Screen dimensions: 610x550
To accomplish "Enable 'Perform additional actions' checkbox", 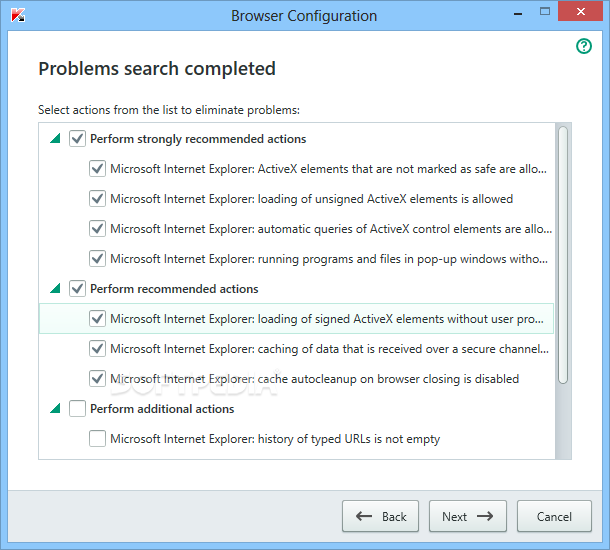I will click(x=78, y=409).
